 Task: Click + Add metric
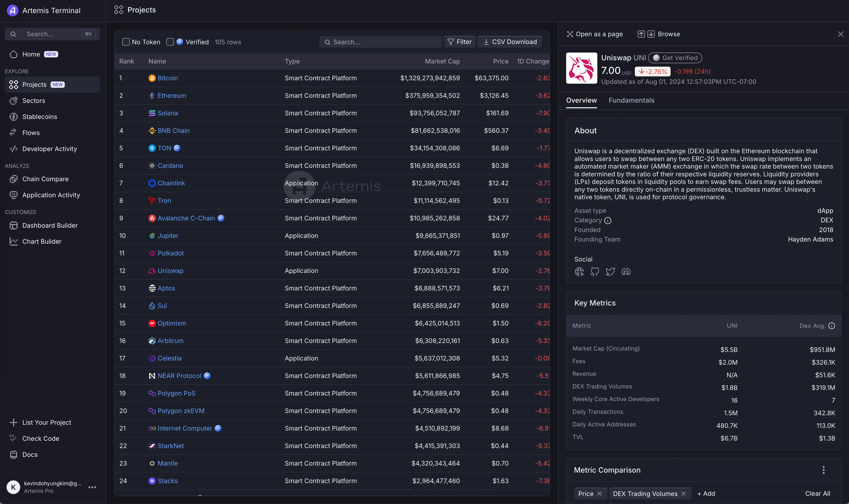point(706,494)
